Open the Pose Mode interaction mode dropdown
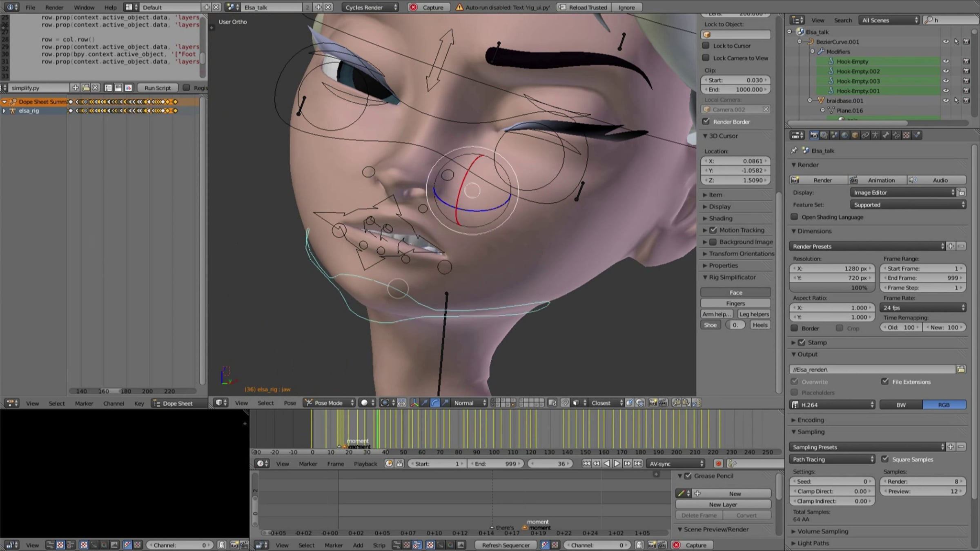The image size is (980, 551). (x=329, y=403)
